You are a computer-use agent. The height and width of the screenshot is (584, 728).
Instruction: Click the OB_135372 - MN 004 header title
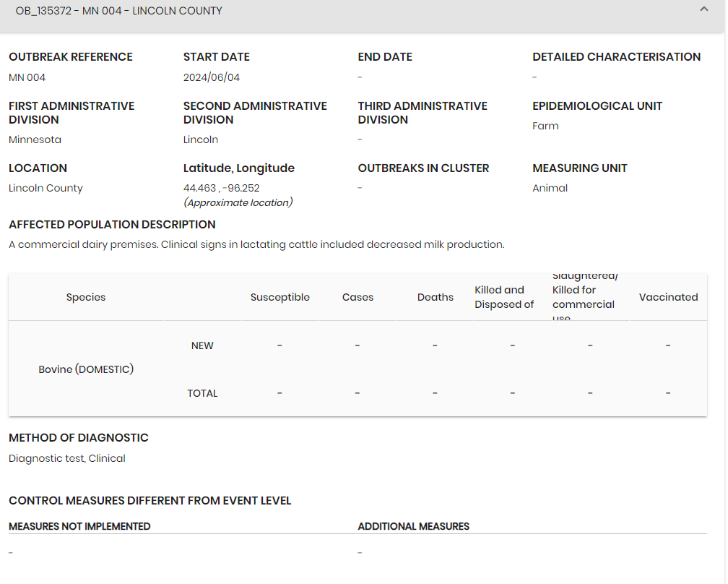coord(119,11)
